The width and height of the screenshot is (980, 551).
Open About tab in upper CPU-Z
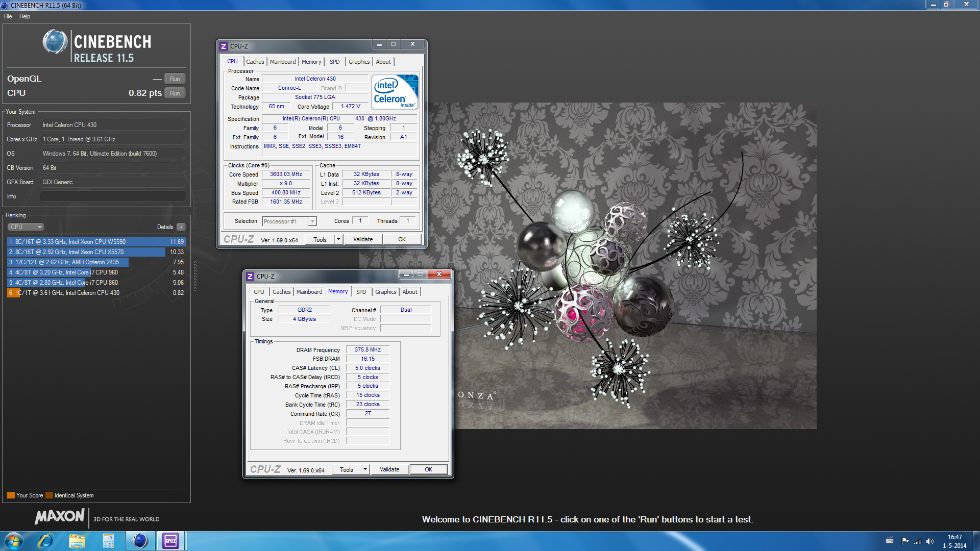click(x=383, y=62)
